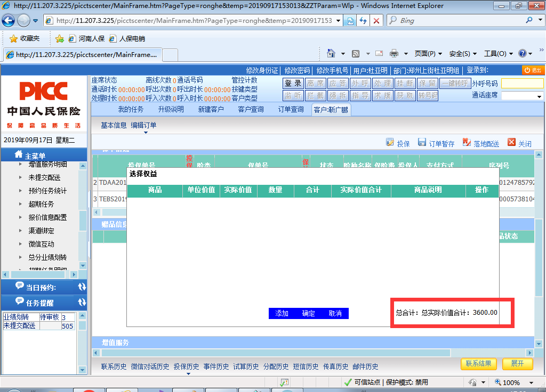Viewport: 546px width, 392px height.
Task: Click the IE forward navigation arrow
Action: [23, 21]
